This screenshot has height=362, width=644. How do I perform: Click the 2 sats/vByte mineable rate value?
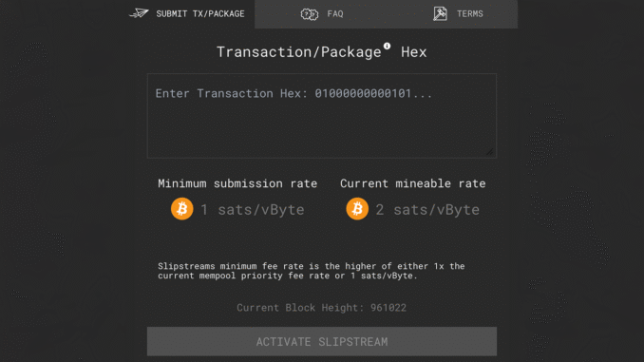pyautogui.click(x=427, y=210)
